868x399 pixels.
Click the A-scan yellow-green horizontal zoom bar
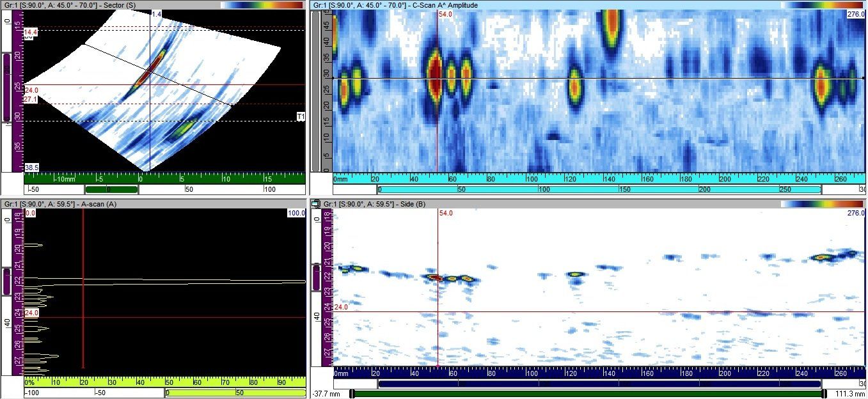(235, 393)
